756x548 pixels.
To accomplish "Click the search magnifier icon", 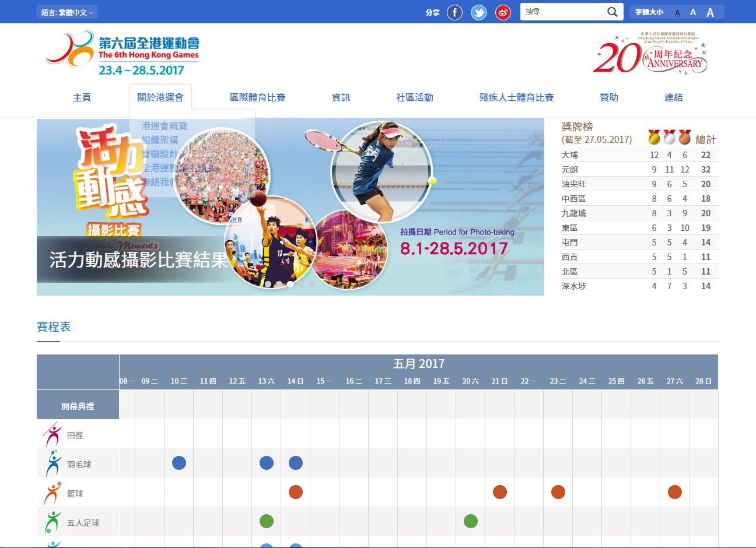I will coord(612,12).
